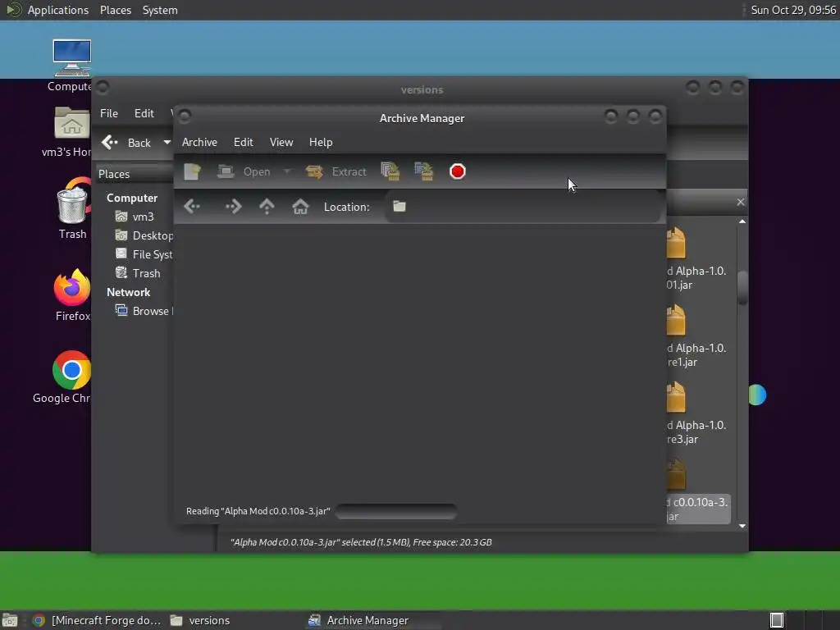Click the Extract toolbar button
840x630 pixels.
[x=336, y=172]
